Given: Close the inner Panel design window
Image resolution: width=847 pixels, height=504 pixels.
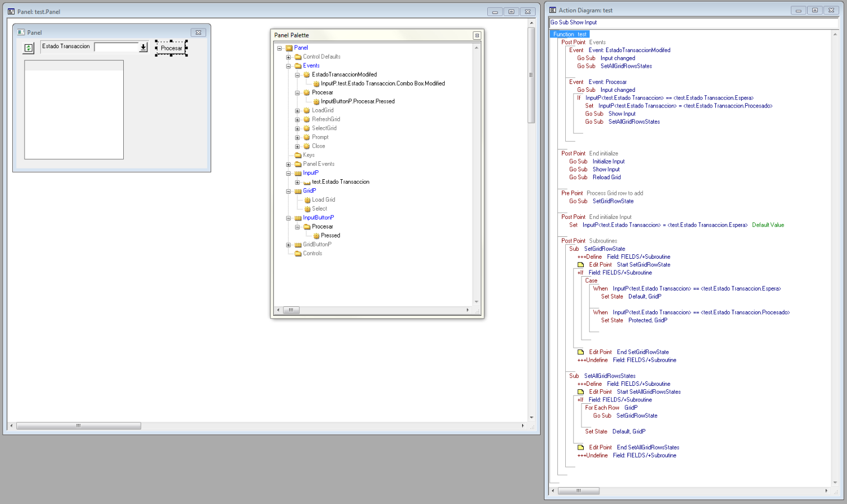Looking at the screenshot, I should coord(198,32).
